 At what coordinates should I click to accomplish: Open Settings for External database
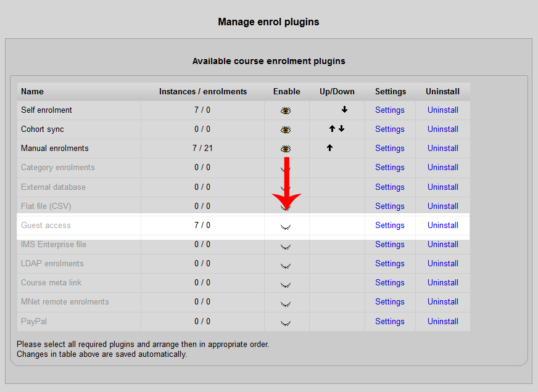click(390, 187)
